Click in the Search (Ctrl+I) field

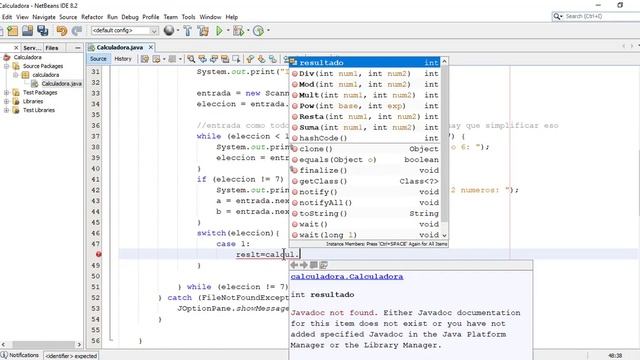click(x=602, y=16)
